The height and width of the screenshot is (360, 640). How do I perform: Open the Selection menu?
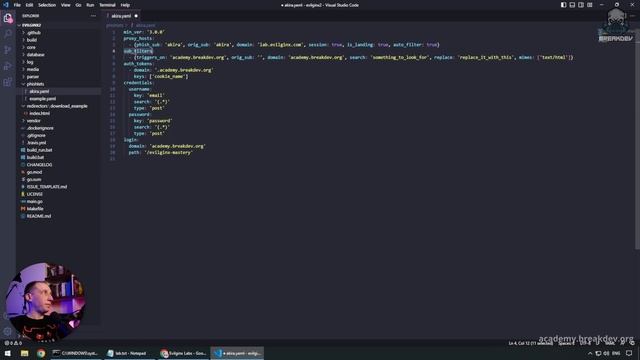(x=47, y=5)
